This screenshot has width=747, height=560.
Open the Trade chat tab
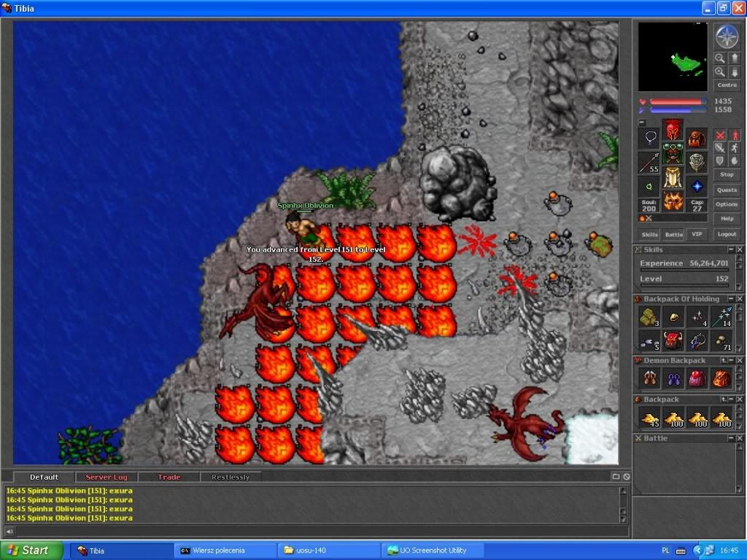click(169, 477)
